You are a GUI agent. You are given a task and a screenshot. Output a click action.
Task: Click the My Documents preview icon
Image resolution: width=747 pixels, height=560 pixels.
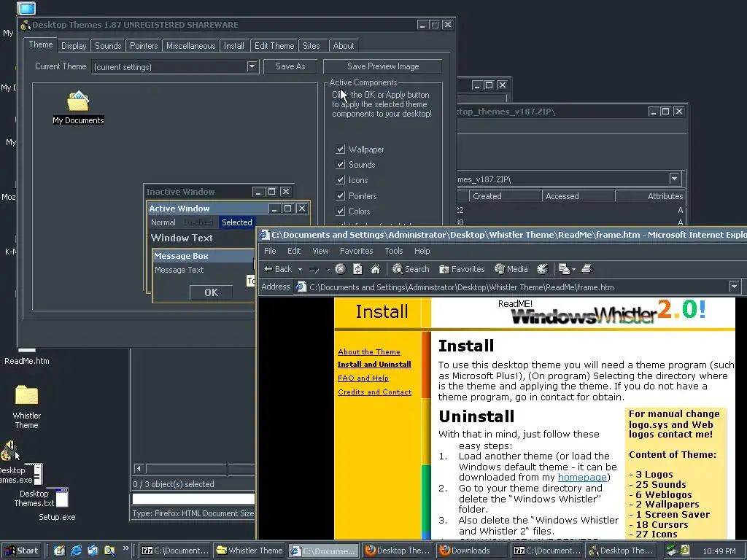pyautogui.click(x=78, y=108)
